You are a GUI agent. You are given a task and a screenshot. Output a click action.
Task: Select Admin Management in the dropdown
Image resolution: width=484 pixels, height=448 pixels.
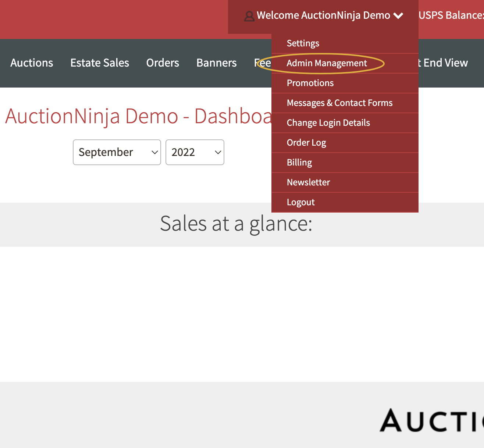[x=345, y=63]
